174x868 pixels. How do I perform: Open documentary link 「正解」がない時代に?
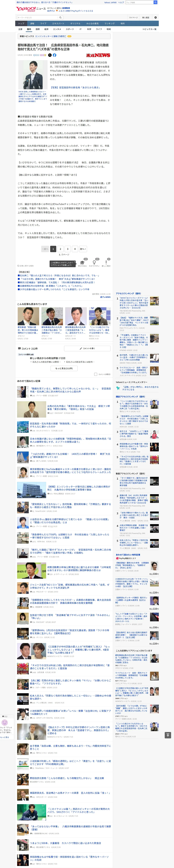140,388
